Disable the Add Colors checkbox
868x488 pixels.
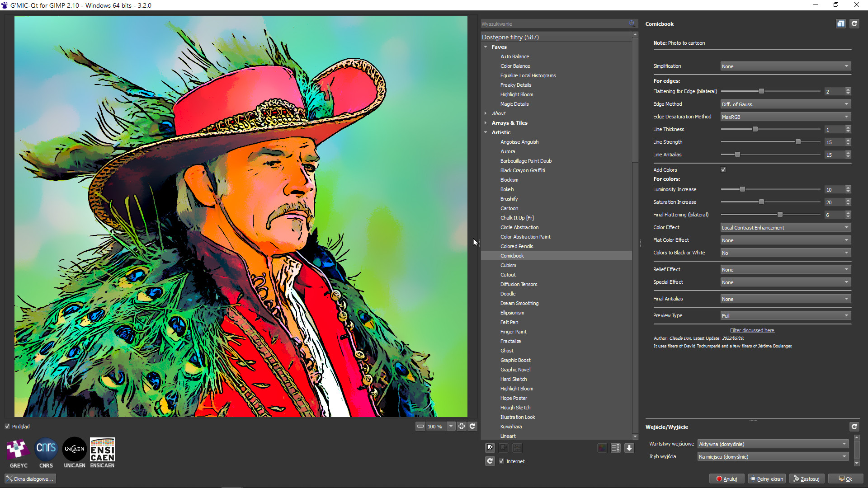point(723,169)
